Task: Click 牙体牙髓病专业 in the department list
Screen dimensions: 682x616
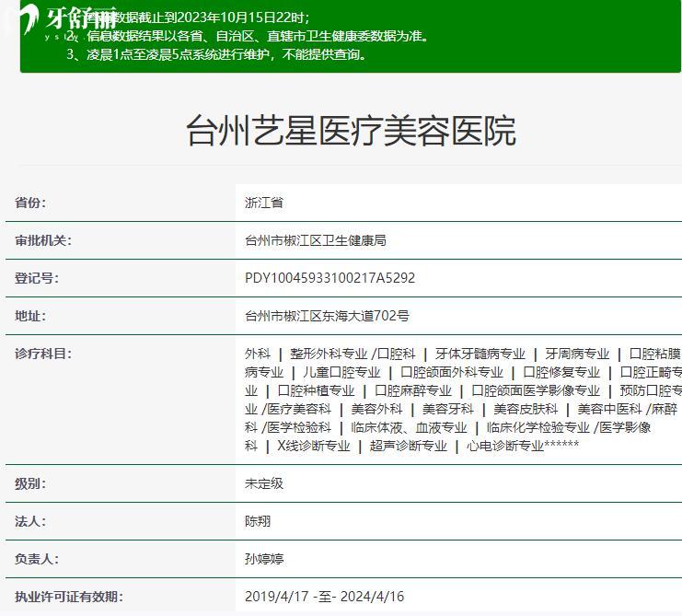Action: pyautogui.click(x=480, y=354)
